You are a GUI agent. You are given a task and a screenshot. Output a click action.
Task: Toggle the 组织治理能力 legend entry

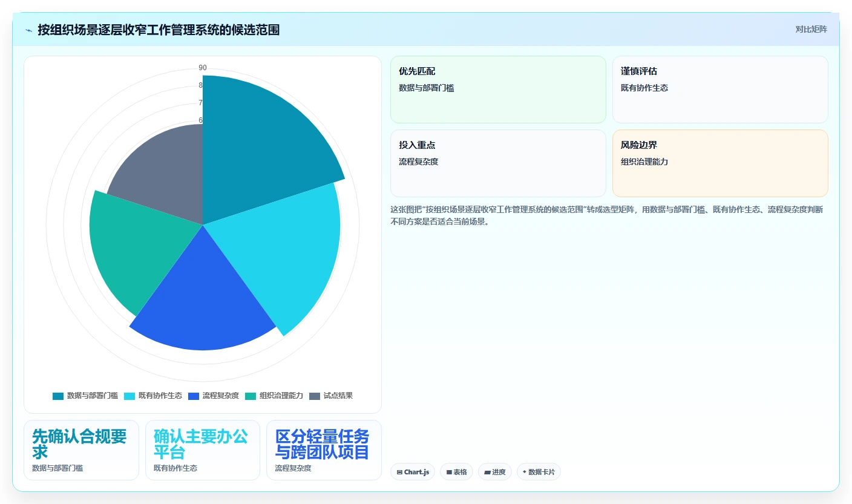coord(274,396)
